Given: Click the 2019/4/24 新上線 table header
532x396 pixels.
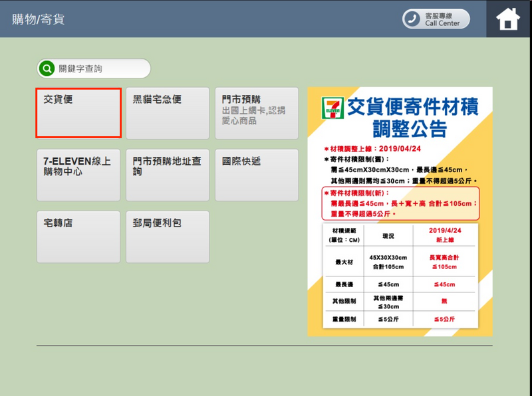Looking at the screenshot, I should pos(445,235).
